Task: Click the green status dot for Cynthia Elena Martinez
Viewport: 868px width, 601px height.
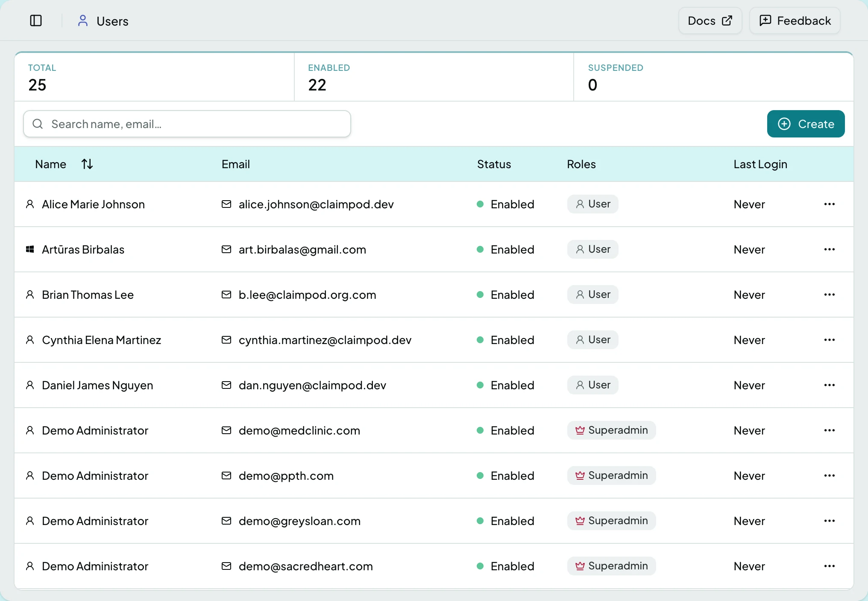Action: (480, 340)
